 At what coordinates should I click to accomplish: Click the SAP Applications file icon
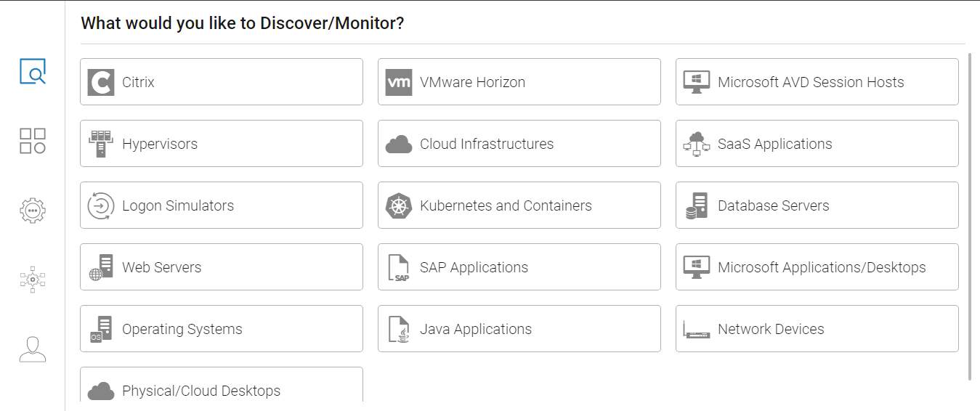[399, 267]
